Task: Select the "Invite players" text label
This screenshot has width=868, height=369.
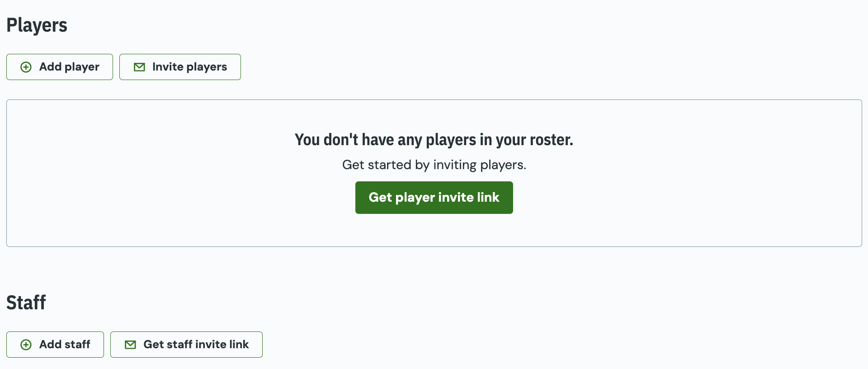Action: (189, 67)
